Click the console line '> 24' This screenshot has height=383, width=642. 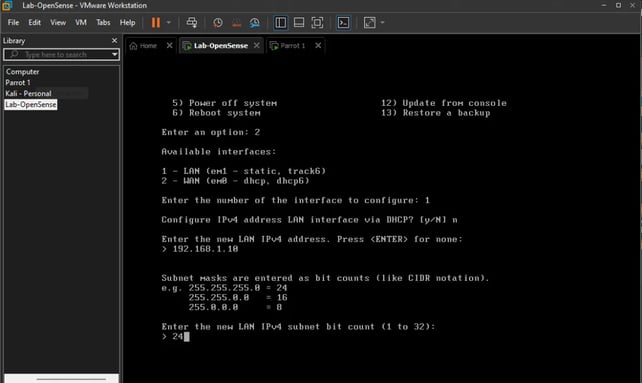[175, 337]
